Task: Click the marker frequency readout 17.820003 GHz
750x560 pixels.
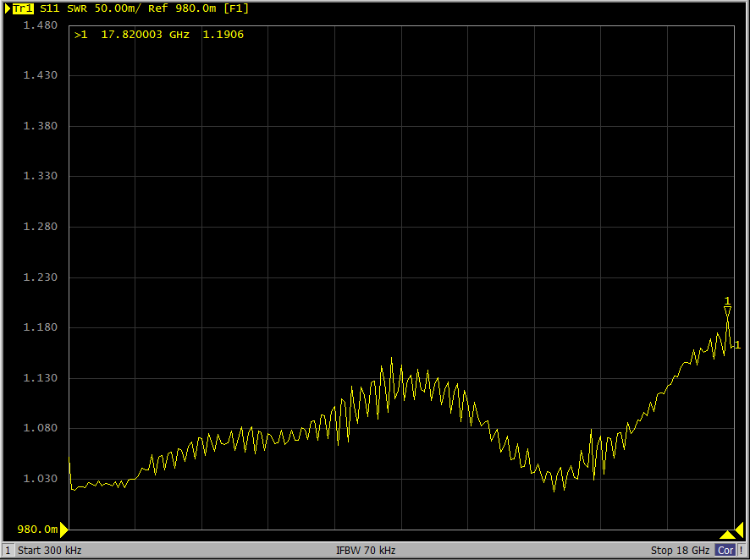Action: (145, 35)
